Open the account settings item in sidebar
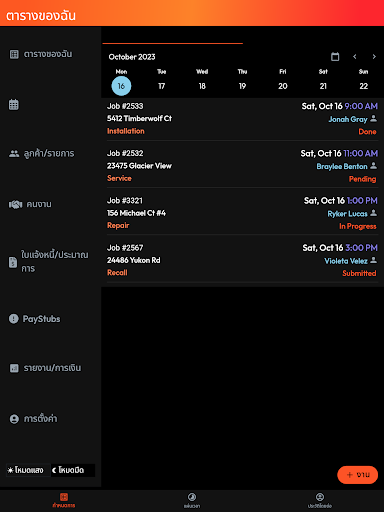 (33, 419)
